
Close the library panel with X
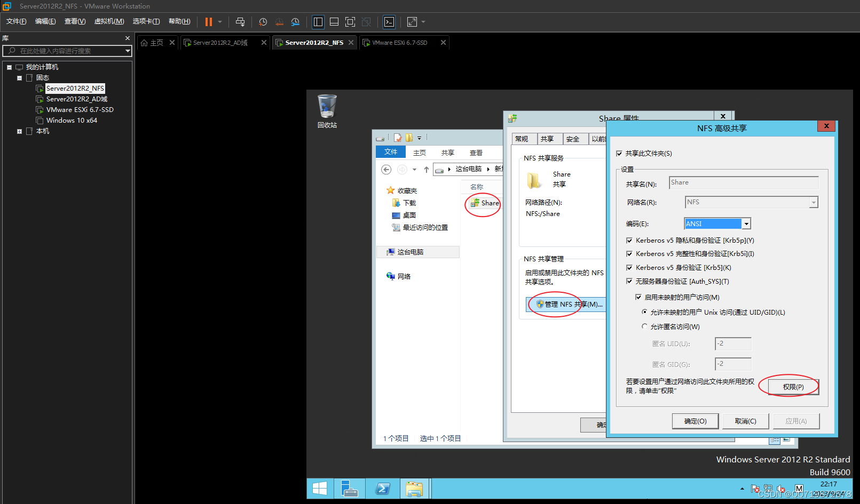pos(128,38)
